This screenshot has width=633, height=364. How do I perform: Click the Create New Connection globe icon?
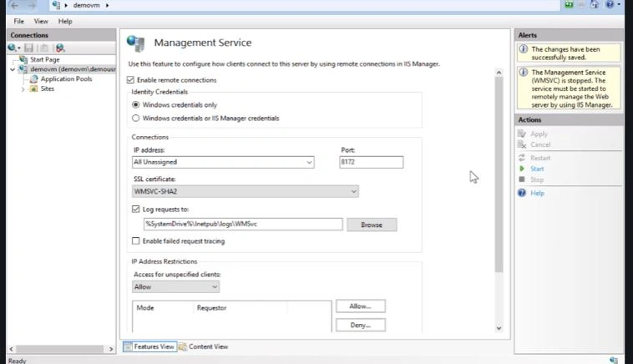[x=13, y=48]
